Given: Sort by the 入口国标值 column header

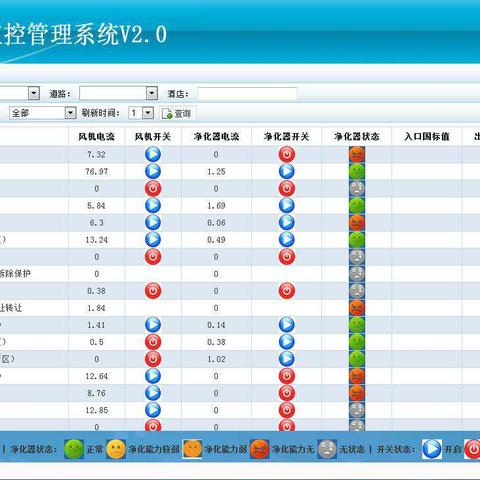Looking at the screenshot, I should click(427, 136).
